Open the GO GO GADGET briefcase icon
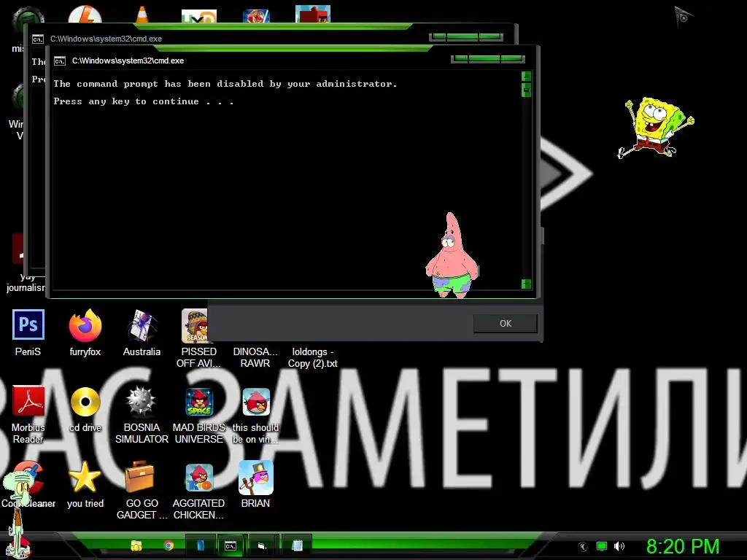The height and width of the screenshot is (560, 747). point(140,477)
